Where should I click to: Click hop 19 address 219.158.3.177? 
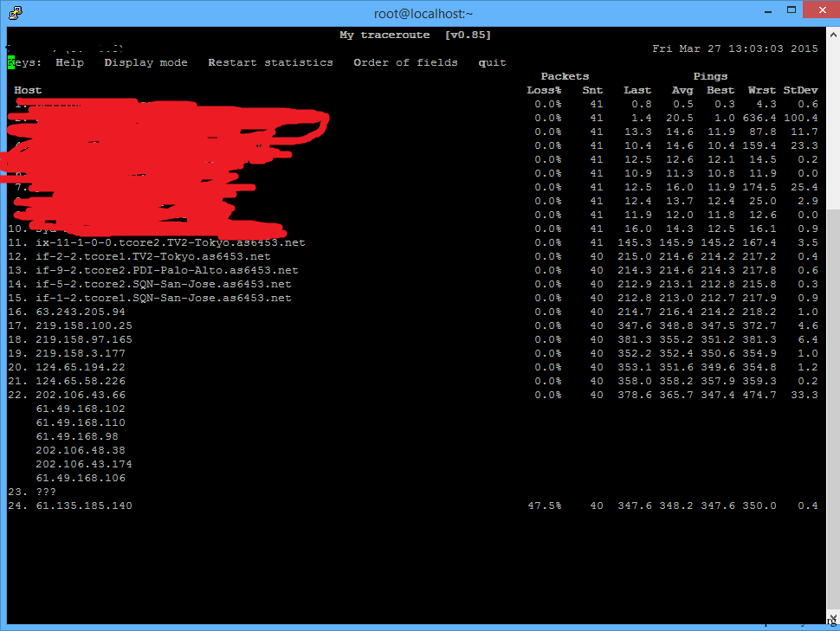point(81,353)
